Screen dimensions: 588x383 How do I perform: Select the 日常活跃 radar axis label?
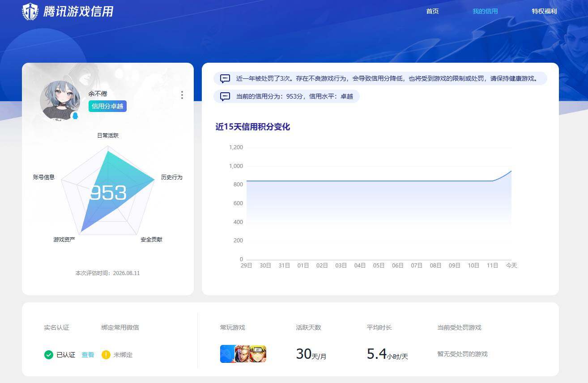pyautogui.click(x=108, y=135)
